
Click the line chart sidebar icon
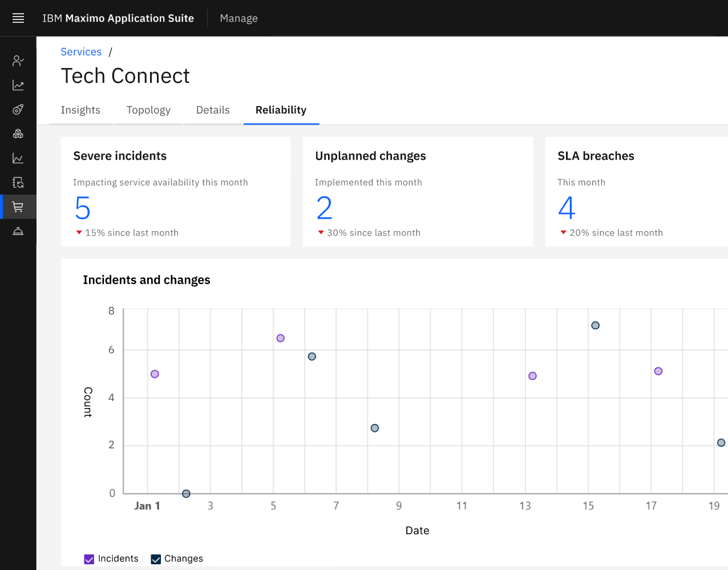(x=18, y=158)
